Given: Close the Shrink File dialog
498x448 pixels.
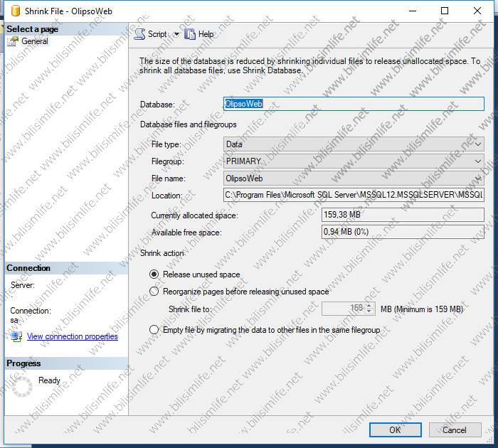Looking at the screenshot, I should point(477,11).
